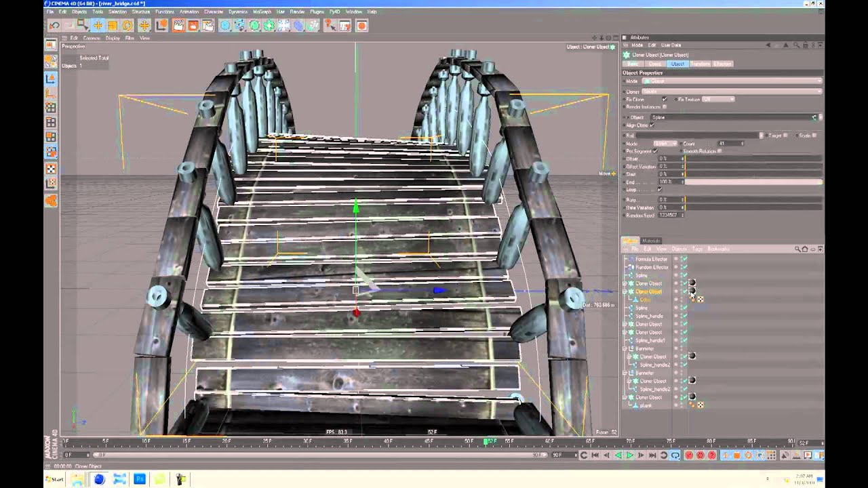Open the Tags menu in the Object Manager
The height and width of the screenshot is (488, 868).
pyautogui.click(x=697, y=249)
